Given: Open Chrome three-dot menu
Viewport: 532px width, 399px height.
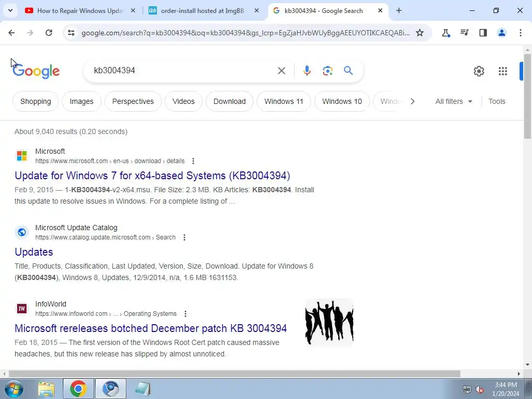Looking at the screenshot, I should pyautogui.click(x=521, y=33).
